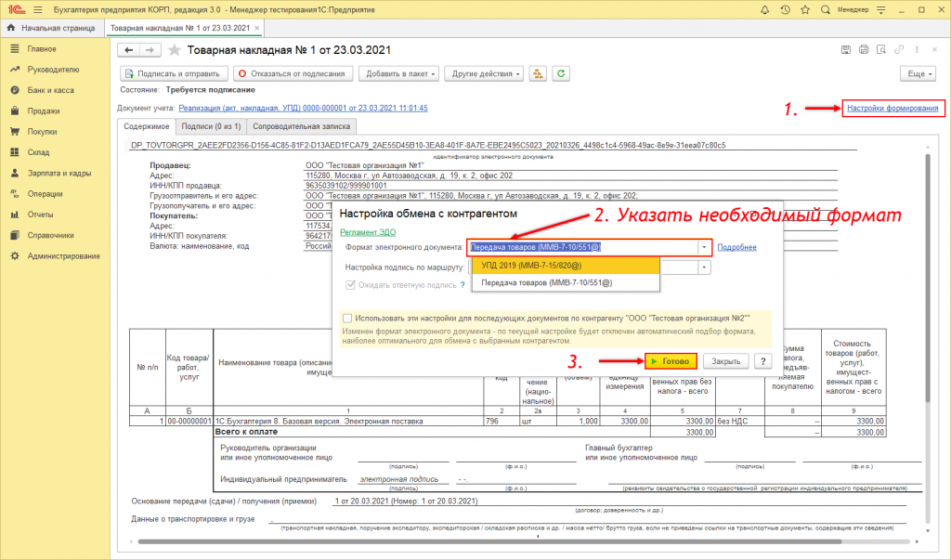Screen dimensions: 951x560
Task: Click the horizontal scrollbar of document
Action: pyautogui.click(x=489, y=541)
